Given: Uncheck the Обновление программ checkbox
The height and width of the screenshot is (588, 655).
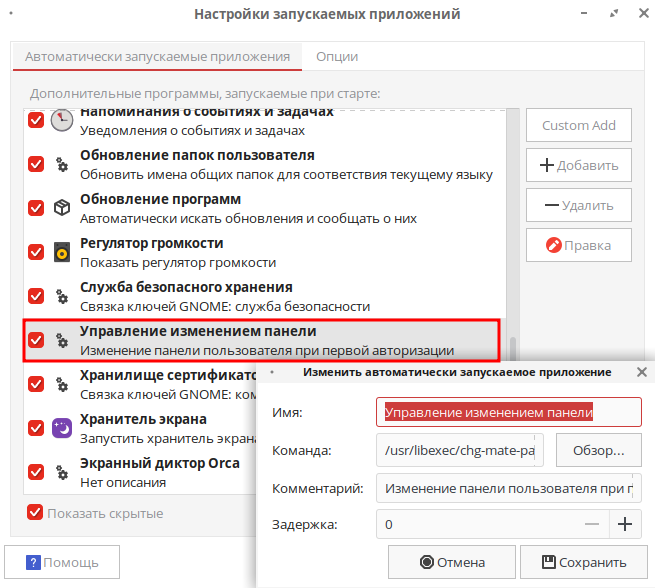Looking at the screenshot, I should tap(36, 208).
